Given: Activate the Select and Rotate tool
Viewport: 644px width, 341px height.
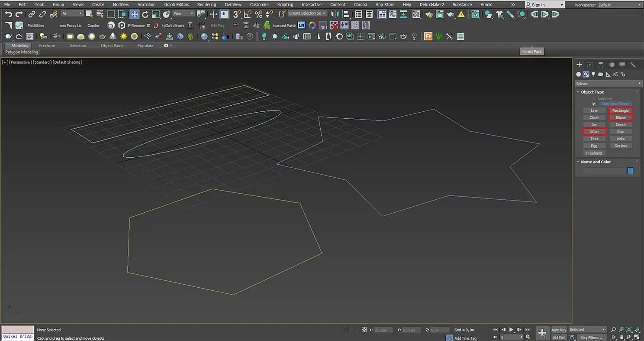Looking at the screenshot, I should click(145, 14).
